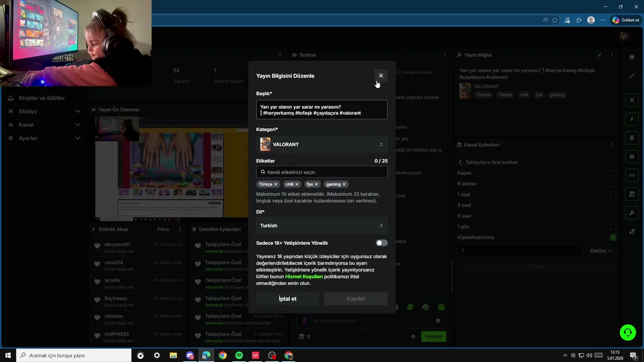The width and height of the screenshot is (644, 362).
Task: Click the Gönder send button
Action: pos(433,336)
